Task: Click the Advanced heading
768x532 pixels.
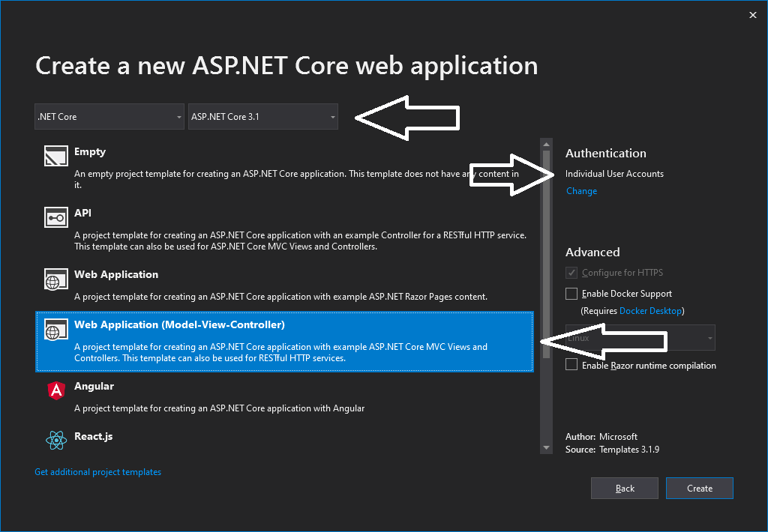Action: (x=592, y=252)
